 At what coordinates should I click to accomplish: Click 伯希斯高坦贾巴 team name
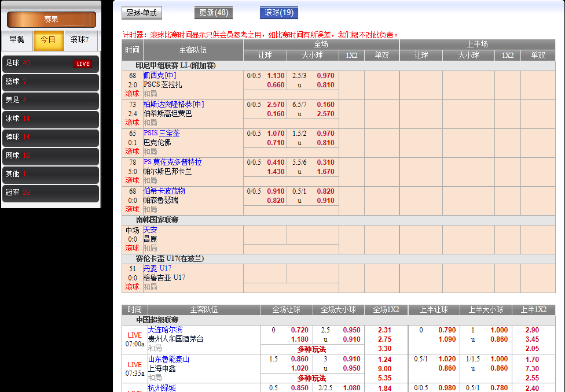pos(167,113)
